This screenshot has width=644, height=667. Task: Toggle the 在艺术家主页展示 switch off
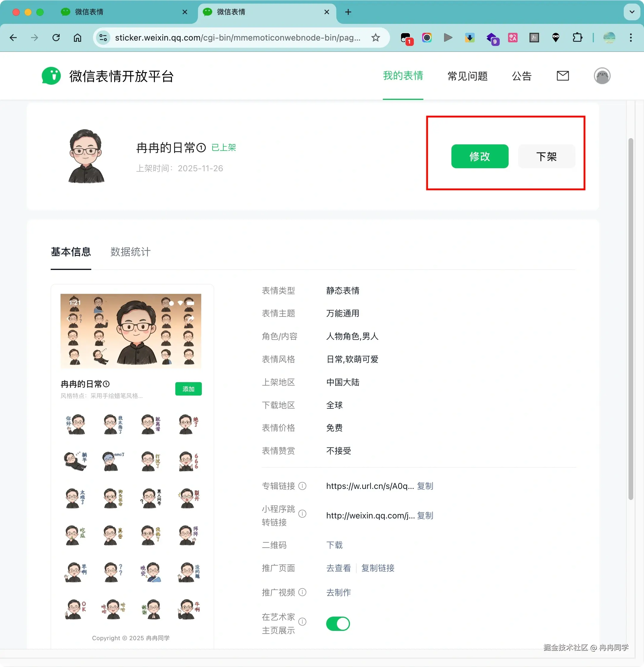338,624
